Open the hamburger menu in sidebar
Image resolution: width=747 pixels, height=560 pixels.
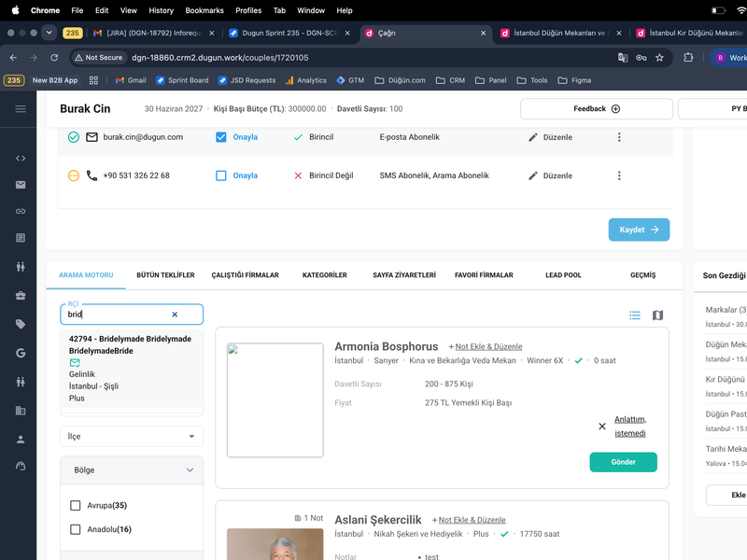click(x=21, y=109)
